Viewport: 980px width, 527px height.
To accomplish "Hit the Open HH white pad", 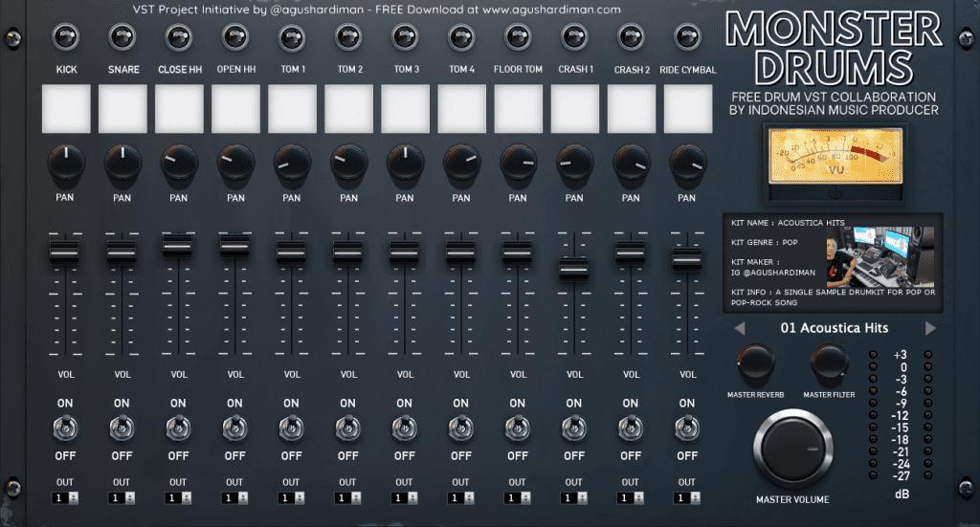I will [235, 109].
